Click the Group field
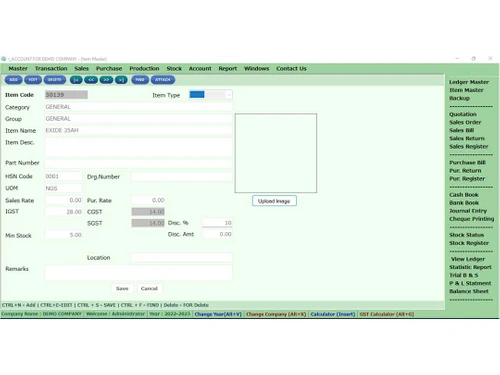This screenshot has width=500, height=375. pyautogui.click(x=138, y=119)
